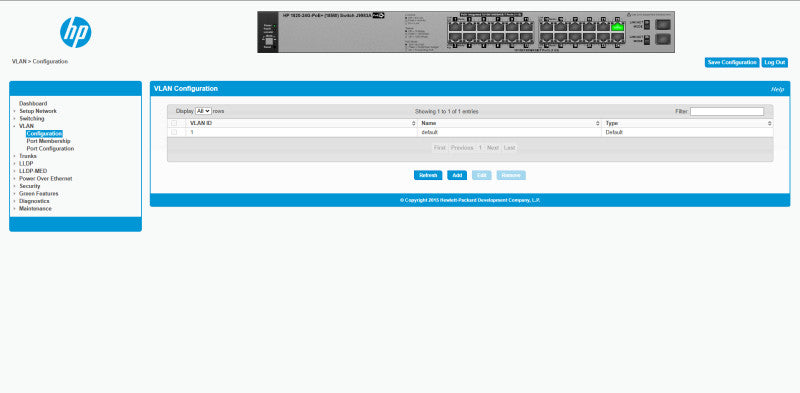The image size is (800, 393).
Task: Refresh the VLAN table
Action: 428,175
